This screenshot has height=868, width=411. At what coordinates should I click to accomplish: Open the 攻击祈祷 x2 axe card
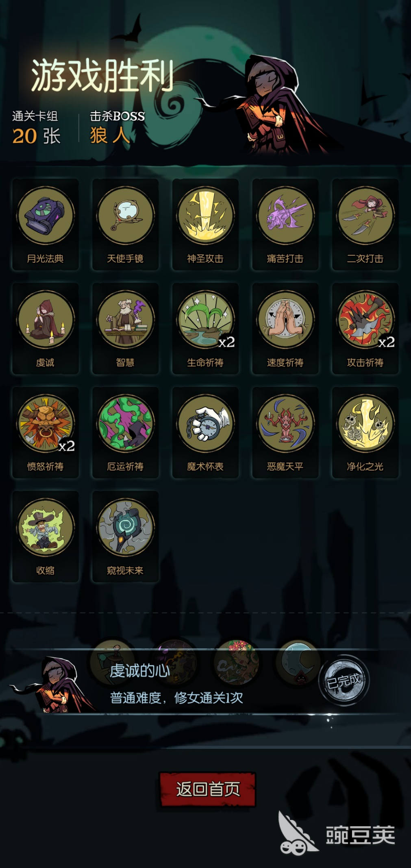click(x=365, y=328)
